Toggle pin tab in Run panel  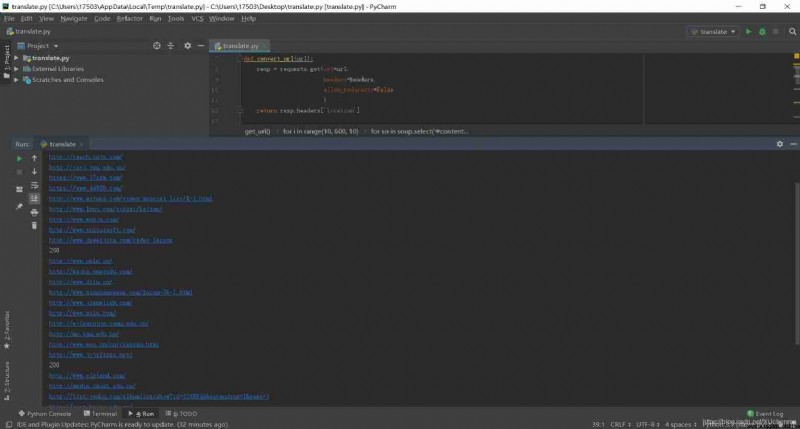(x=19, y=207)
